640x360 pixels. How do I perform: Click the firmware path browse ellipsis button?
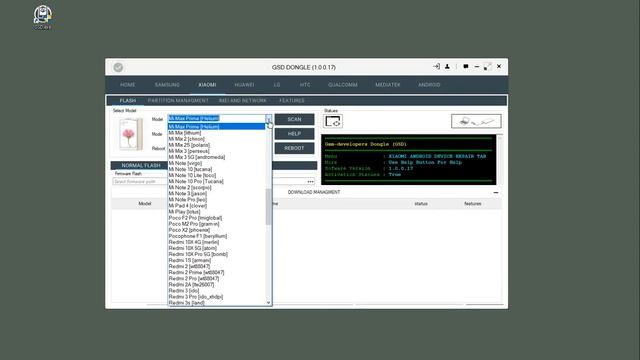311,182
